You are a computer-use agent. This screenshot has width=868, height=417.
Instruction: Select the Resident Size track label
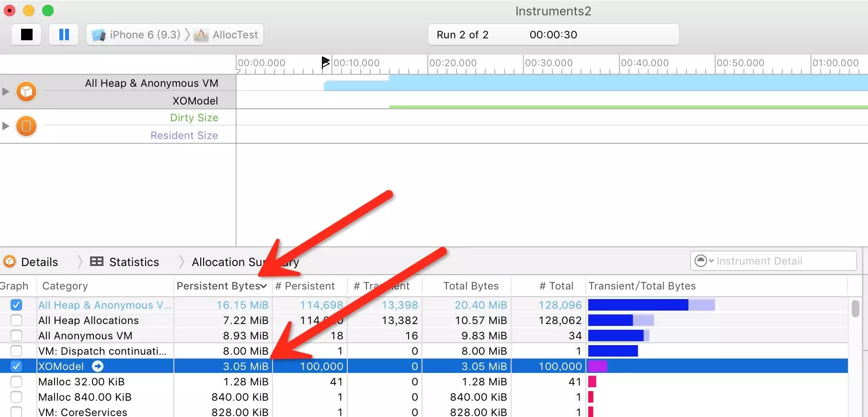click(x=184, y=135)
